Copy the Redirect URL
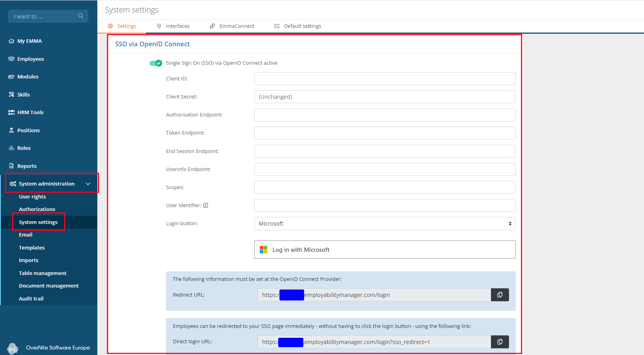 point(500,295)
